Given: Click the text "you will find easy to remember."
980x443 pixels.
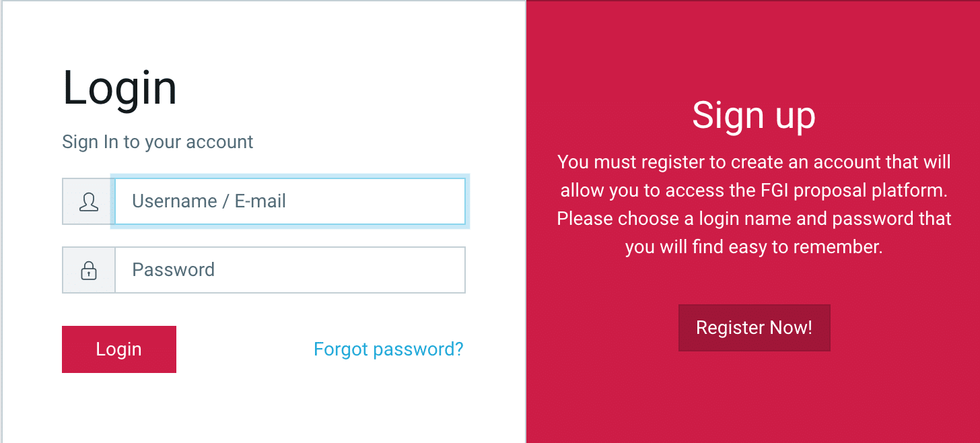Looking at the screenshot, I should pos(753,247).
